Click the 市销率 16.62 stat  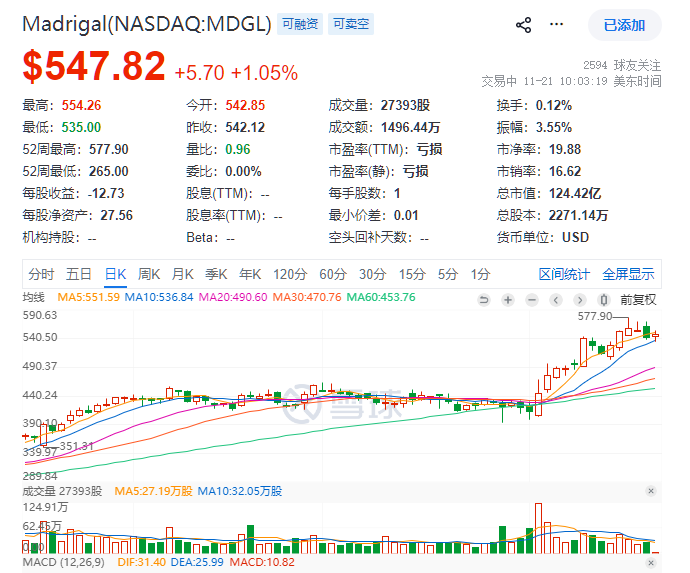(x=539, y=172)
